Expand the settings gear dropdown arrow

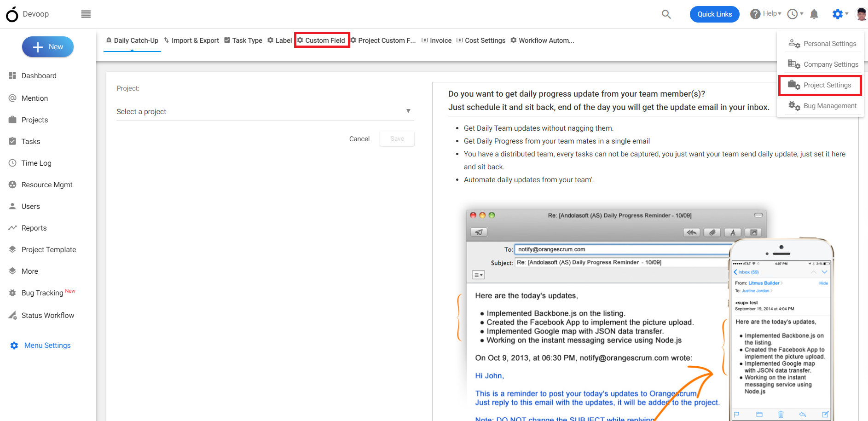pos(847,14)
